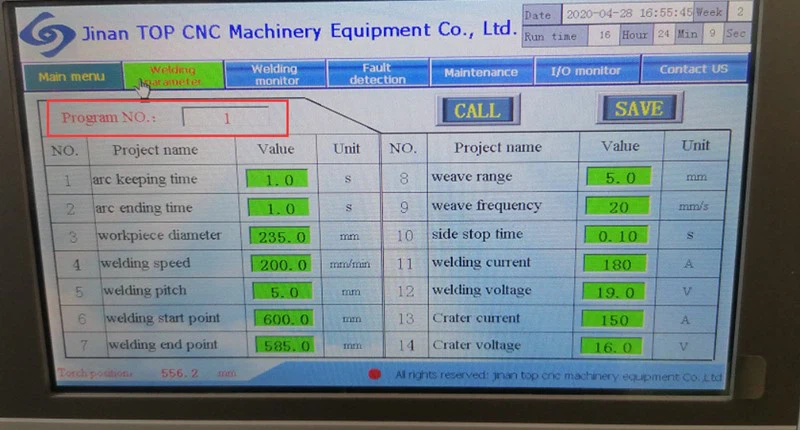
Task: Edit the arc keeping time value
Action: tap(277, 181)
